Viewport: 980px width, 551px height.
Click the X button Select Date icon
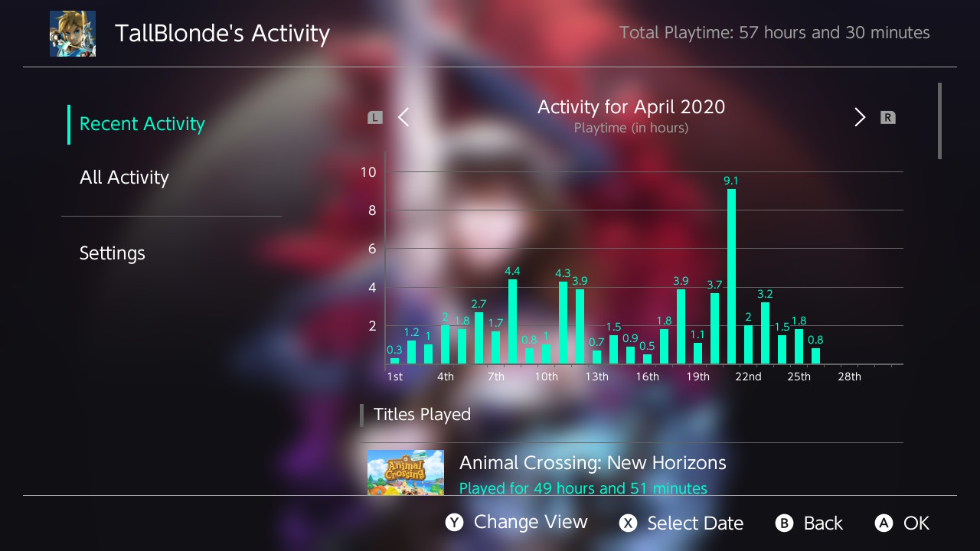click(629, 523)
